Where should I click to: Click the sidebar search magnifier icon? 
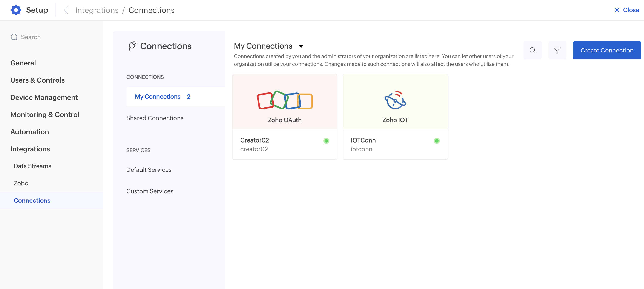coord(14,37)
